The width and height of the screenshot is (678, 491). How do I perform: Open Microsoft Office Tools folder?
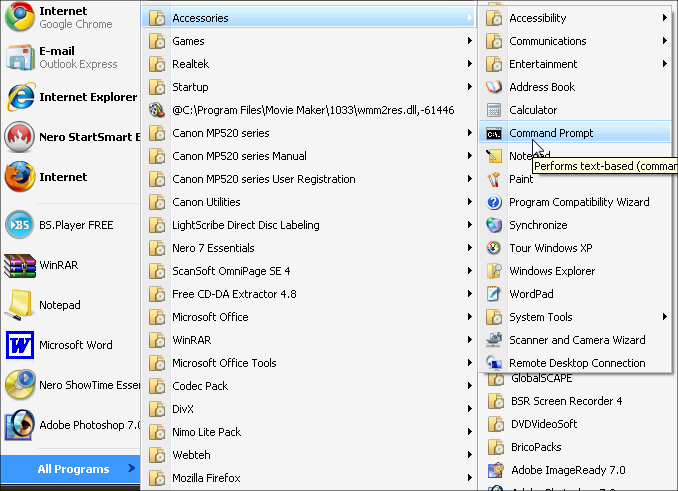coord(309,363)
